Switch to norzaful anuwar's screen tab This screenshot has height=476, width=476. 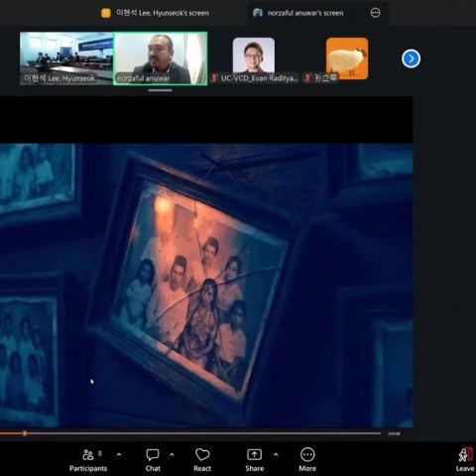tap(298, 13)
